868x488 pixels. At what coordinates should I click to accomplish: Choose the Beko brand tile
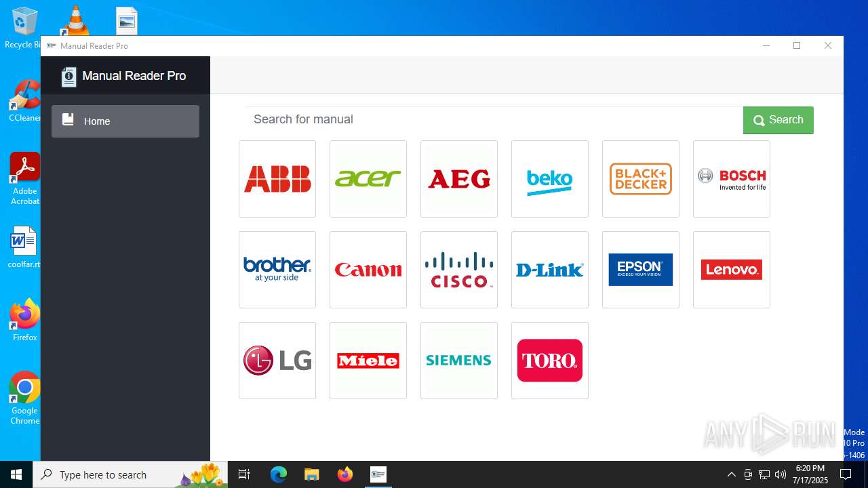point(550,179)
